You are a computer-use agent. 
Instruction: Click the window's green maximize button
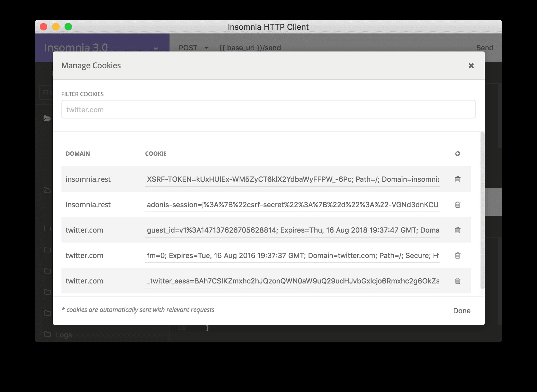pyautogui.click(x=68, y=27)
